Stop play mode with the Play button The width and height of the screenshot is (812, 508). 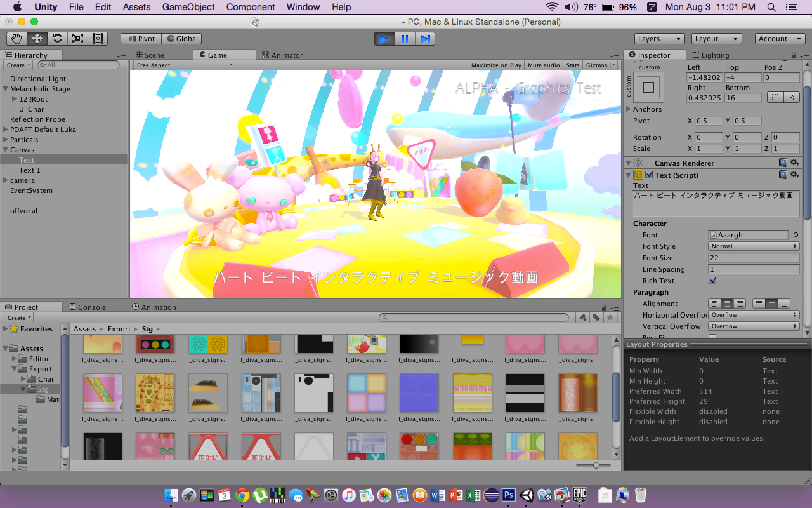[384, 39]
